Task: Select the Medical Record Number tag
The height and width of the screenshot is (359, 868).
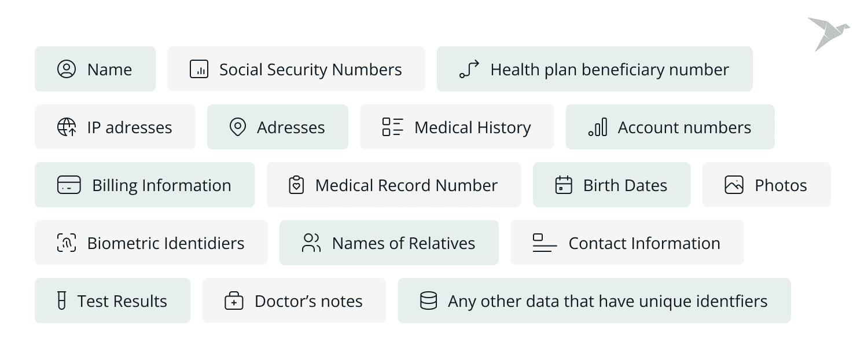Action: point(393,185)
